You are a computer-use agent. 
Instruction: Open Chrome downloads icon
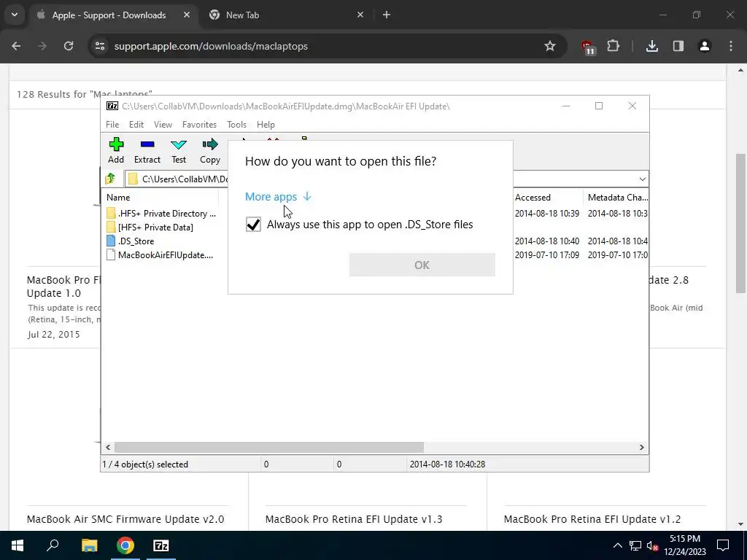(x=652, y=46)
